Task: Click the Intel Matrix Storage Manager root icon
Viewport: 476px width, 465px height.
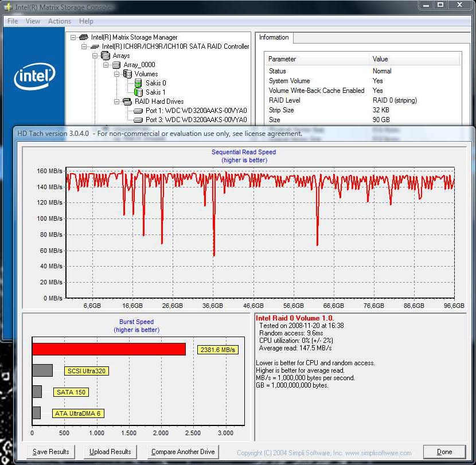Action: (x=84, y=37)
